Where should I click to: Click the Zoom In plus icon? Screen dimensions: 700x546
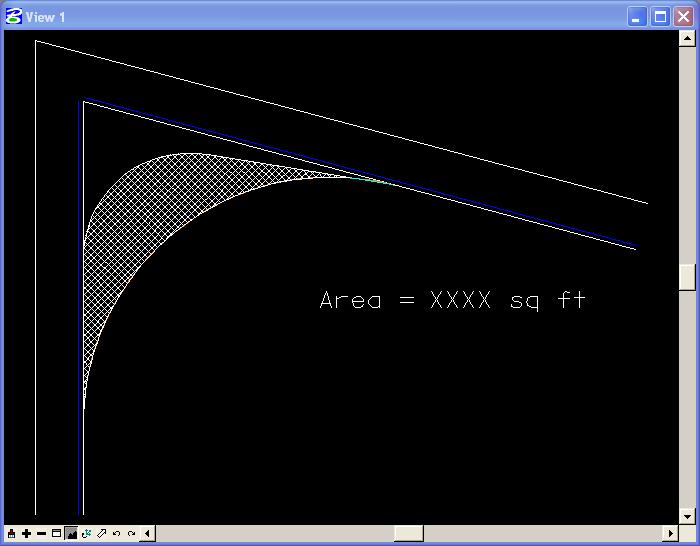(26, 533)
